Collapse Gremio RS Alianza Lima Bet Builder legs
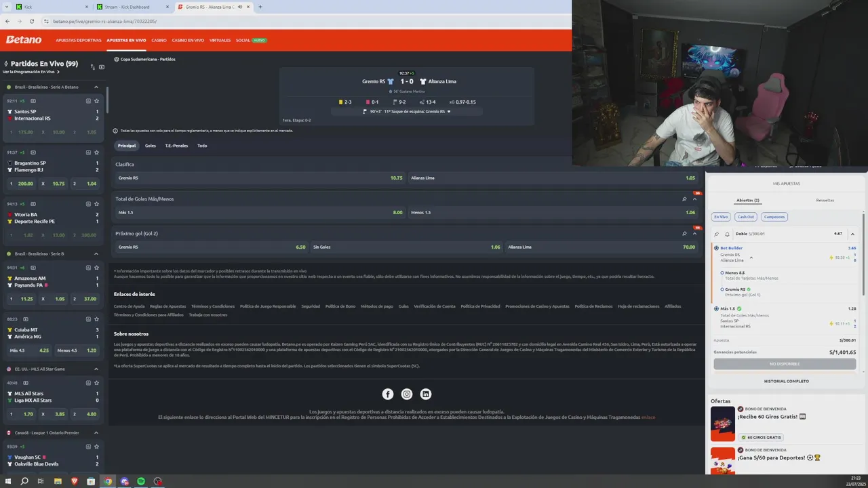The image size is (868, 488). pos(751,258)
